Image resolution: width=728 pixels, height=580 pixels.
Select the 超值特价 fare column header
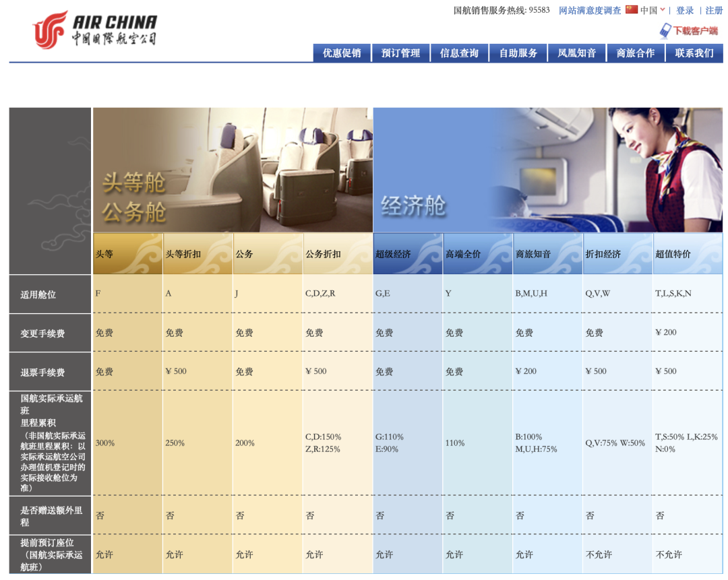688,254
